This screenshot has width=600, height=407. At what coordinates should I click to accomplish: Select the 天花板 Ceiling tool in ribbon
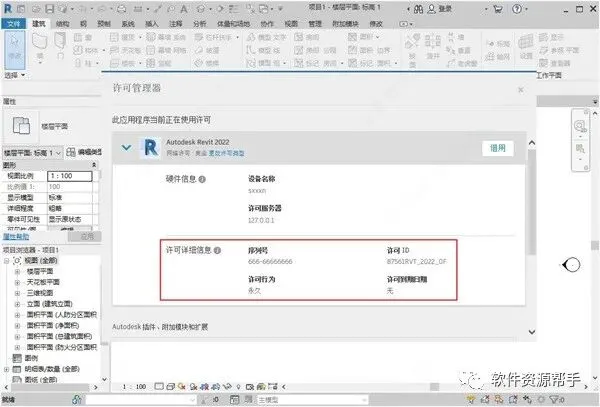(x=125, y=50)
